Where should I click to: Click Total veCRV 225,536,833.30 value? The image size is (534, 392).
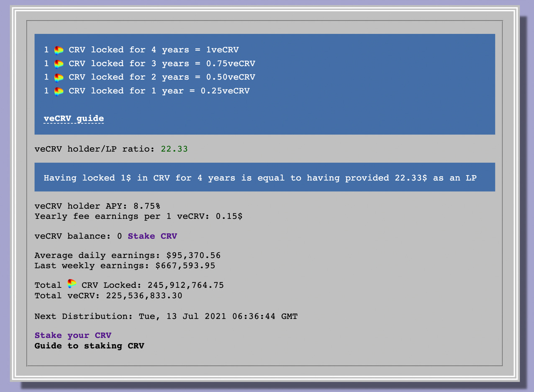click(144, 296)
